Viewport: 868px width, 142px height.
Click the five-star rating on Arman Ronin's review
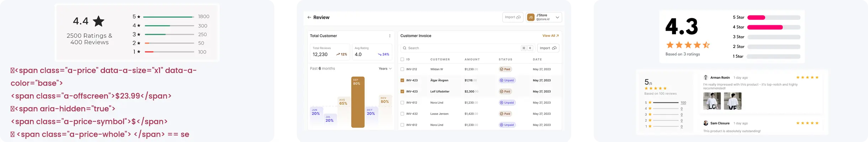click(x=807, y=77)
